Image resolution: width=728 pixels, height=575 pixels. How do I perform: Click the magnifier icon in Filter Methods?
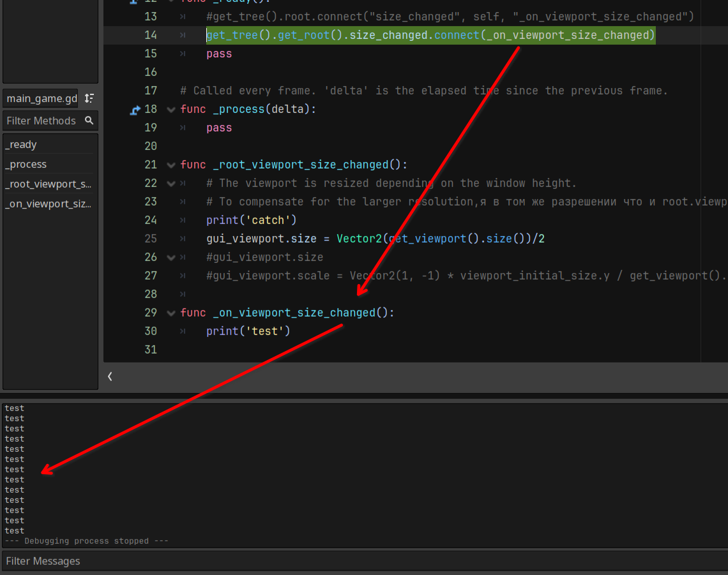(x=89, y=121)
